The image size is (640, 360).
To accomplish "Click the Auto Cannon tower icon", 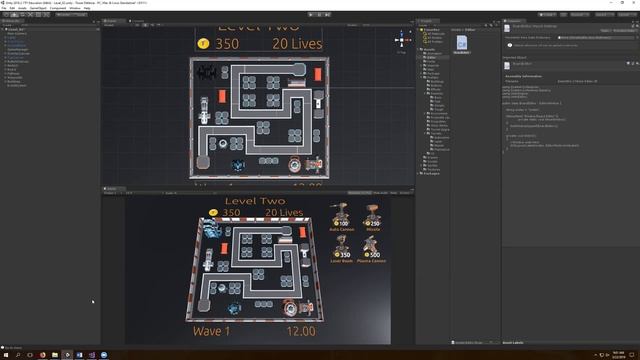I will point(341,214).
